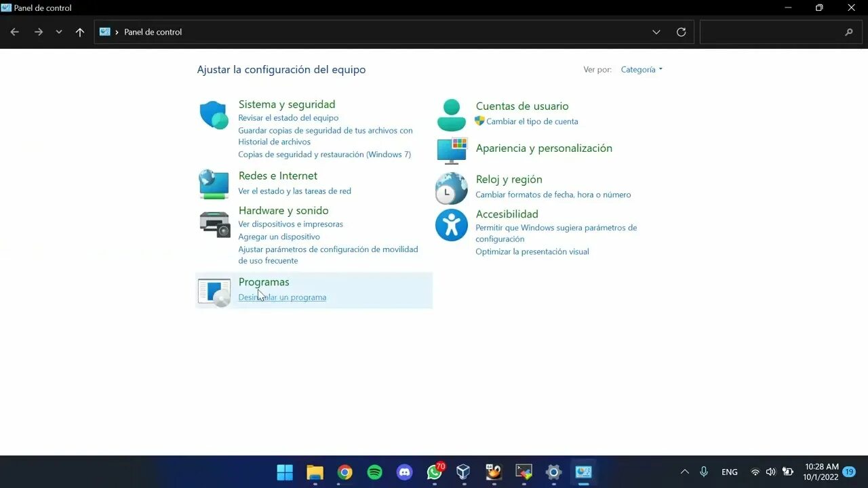The width and height of the screenshot is (868, 488).
Task: Click Permitir que Windows sugiera parámetros
Action: click(556, 233)
